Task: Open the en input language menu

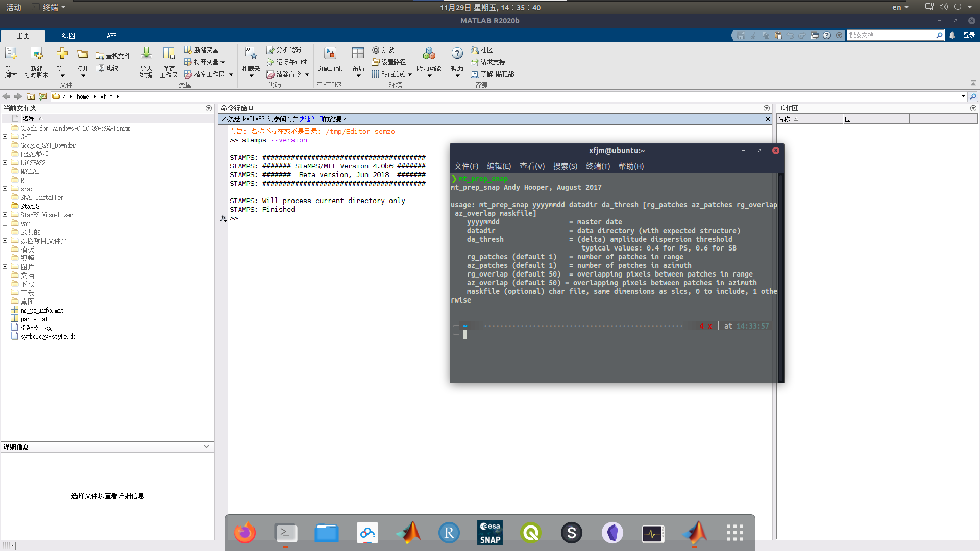Action: point(900,7)
